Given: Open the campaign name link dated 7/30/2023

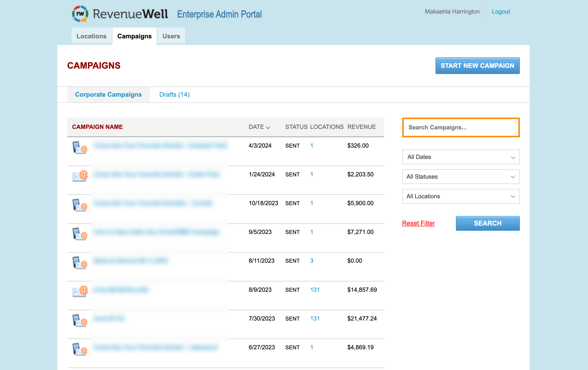Looking at the screenshot, I should 109,319.
